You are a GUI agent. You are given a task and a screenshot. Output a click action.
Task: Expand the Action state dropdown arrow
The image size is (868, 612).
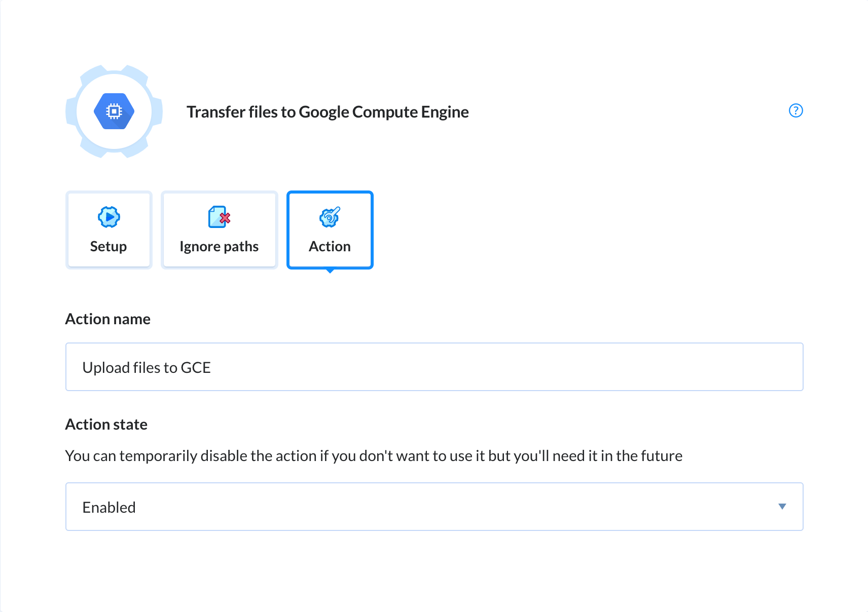[782, 507]
